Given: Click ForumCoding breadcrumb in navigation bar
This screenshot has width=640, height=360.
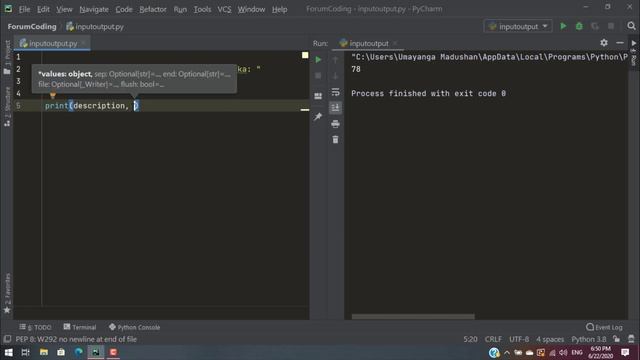Looking at the screenshot, I should click(32, 27).
